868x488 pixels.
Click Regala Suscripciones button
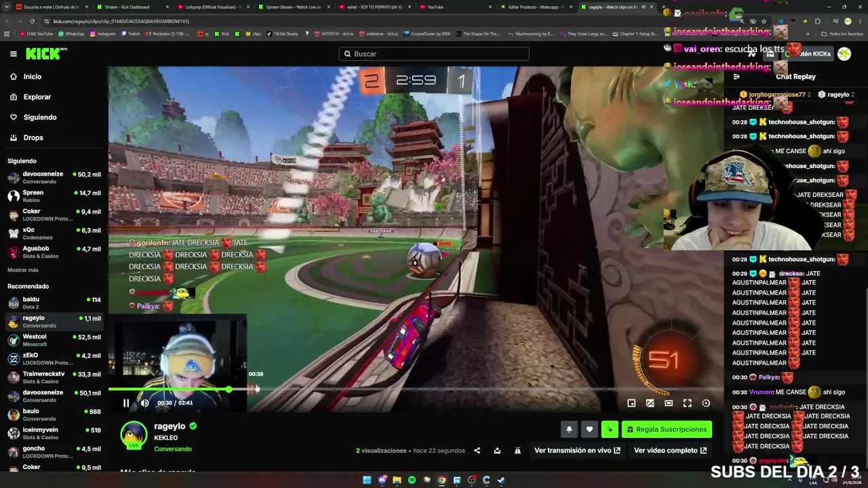tap(667, 429)
